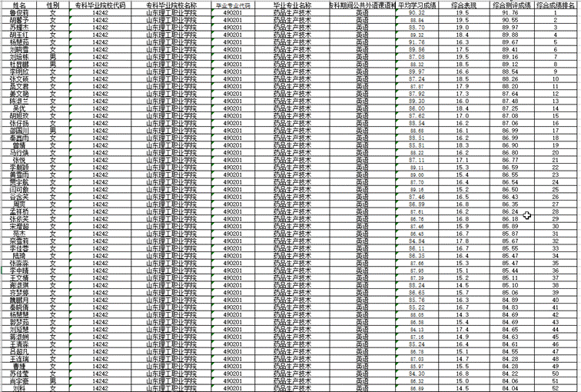Click the ranking cell '44'
Viewport: 581px width, 392px height.
[556, 330]
